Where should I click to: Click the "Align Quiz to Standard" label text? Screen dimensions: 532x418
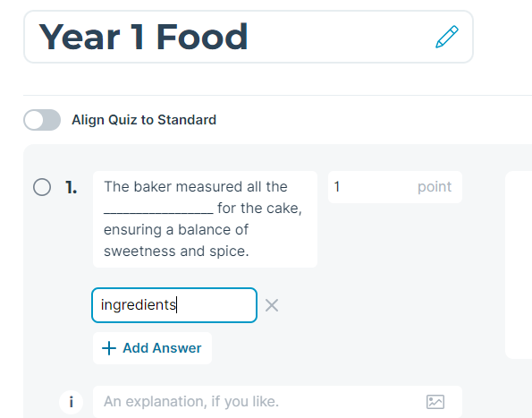[144, 120]
